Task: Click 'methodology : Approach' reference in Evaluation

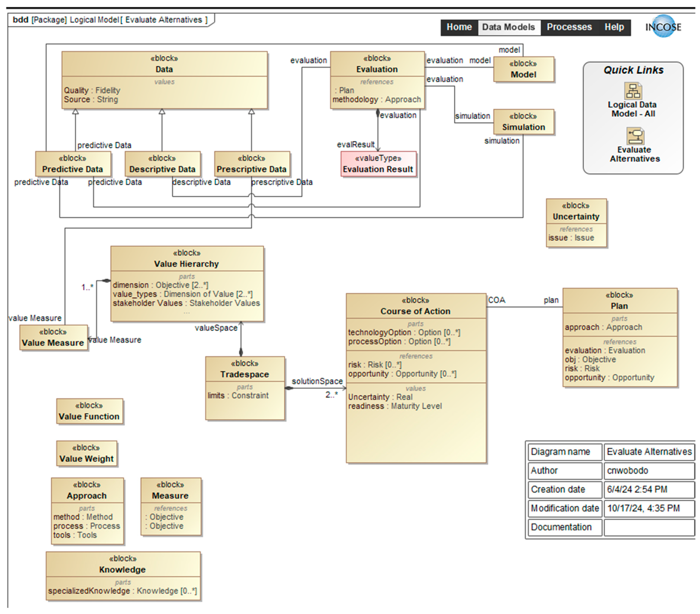Action: 377,99
